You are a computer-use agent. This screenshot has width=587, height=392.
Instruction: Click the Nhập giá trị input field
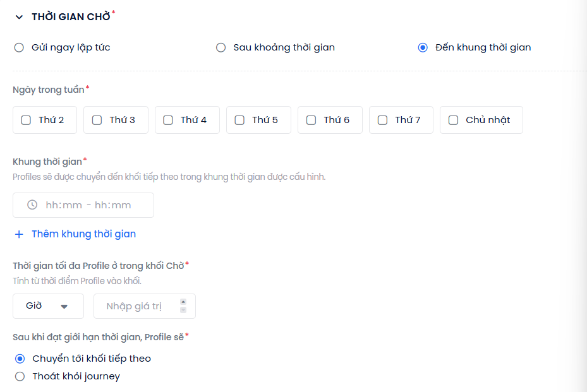point(145,306)
